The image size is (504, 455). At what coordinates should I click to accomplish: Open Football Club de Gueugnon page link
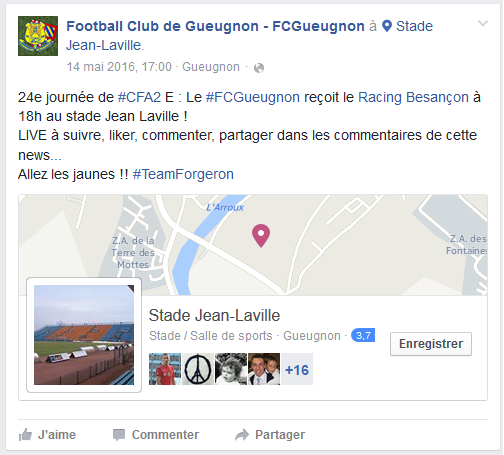[215, 26]
